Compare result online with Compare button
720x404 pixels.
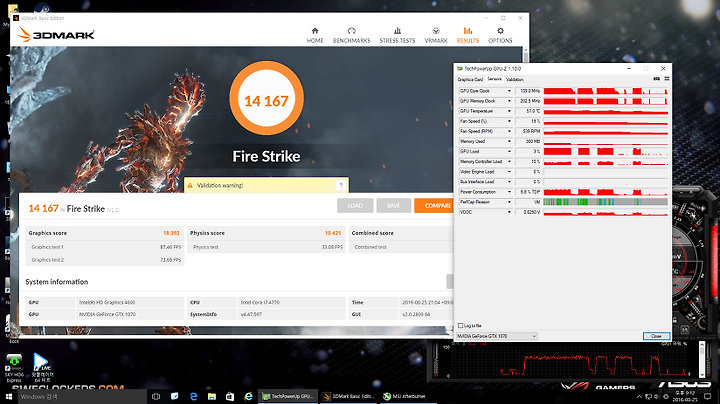click(x=434, y=206)
